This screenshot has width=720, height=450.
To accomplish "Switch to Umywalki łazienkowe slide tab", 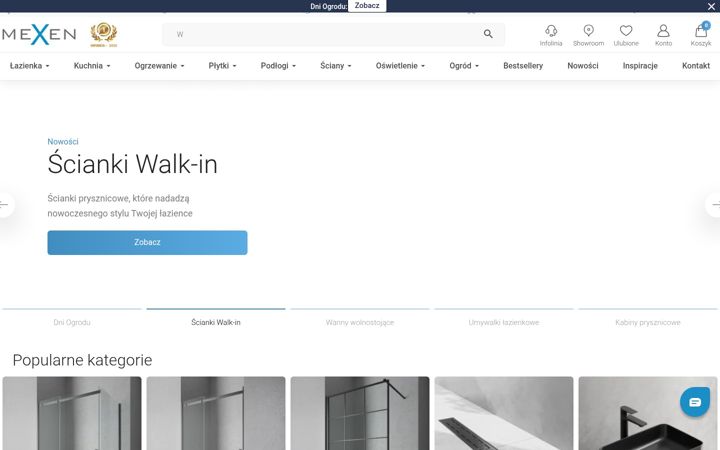I will click(x=504, y=320).
